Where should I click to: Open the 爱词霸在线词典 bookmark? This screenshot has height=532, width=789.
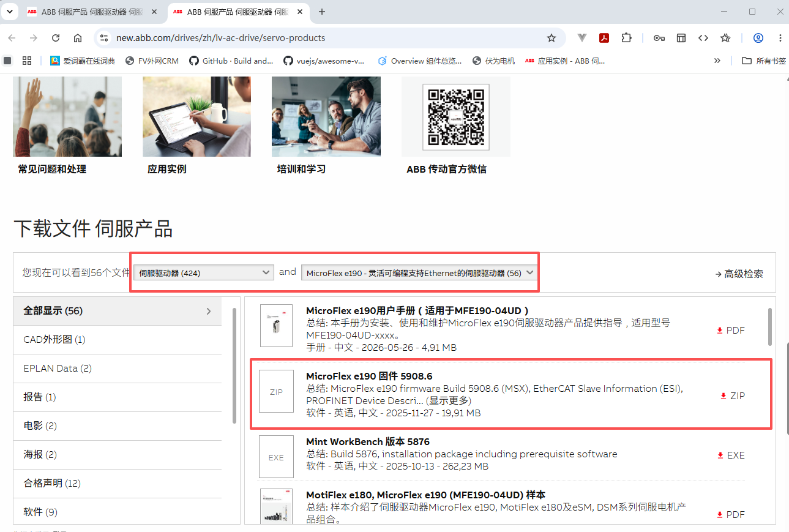pyautogui.click(x=83, y=61)
